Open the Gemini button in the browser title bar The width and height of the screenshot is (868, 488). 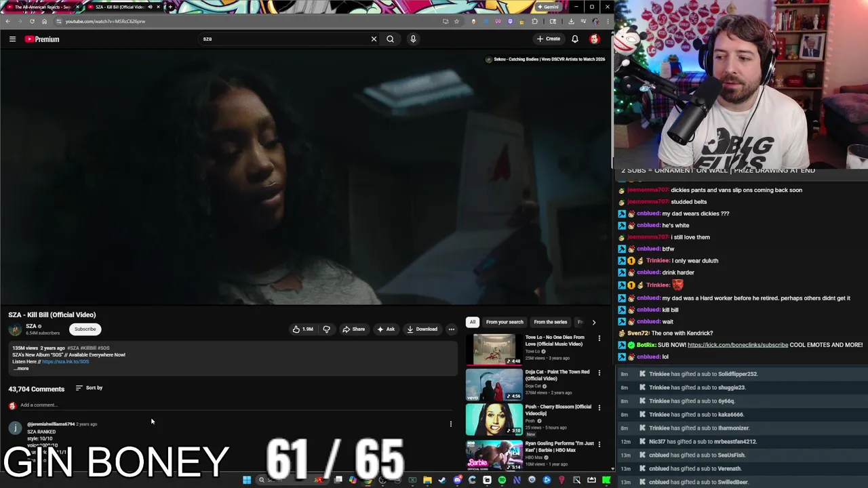click(548, 7)
